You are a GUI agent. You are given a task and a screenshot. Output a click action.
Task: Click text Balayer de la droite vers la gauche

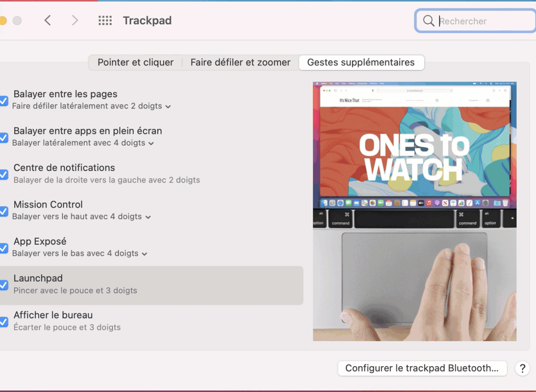[80, 180]
